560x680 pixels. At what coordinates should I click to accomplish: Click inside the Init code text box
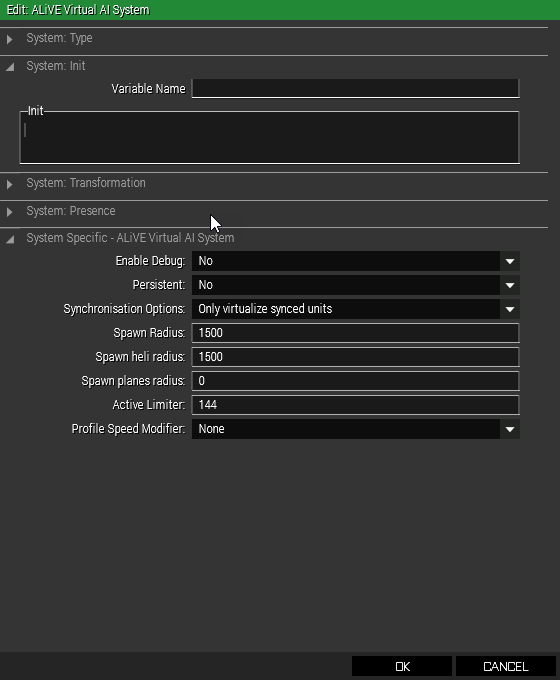(269, 137)
